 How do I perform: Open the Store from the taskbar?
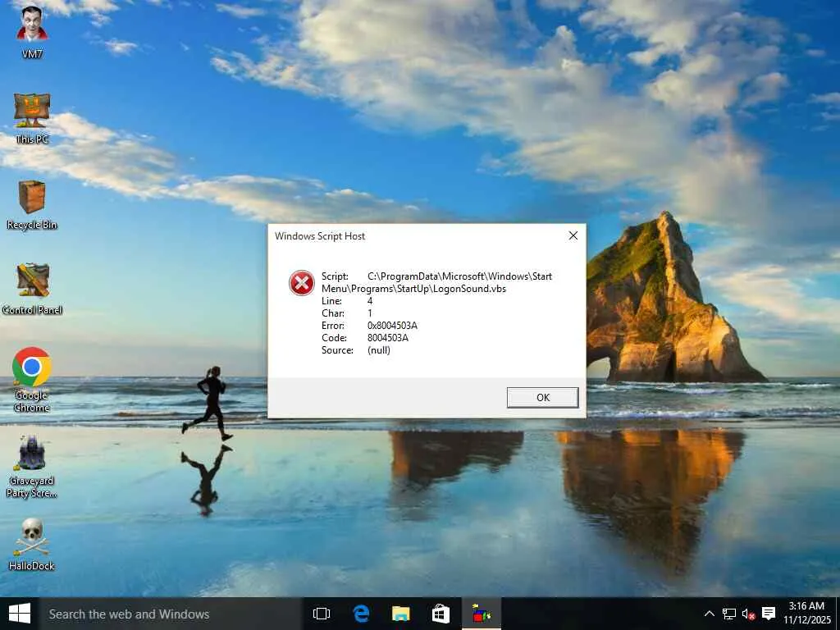click(x=441, y=614)
